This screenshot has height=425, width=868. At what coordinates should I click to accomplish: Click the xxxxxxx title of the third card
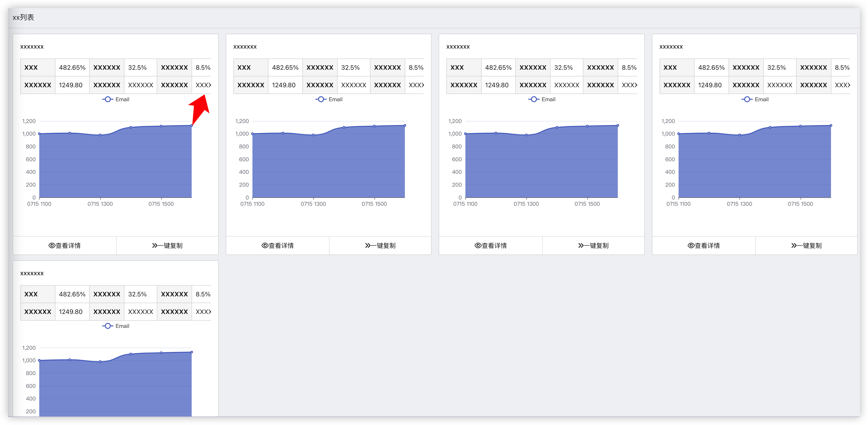pyautogui.click(x=458, y=47)
